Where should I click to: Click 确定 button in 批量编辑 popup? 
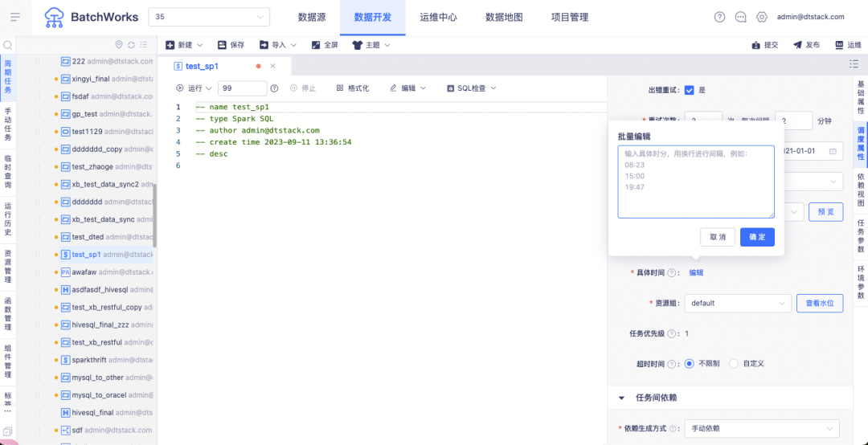coord(757,237)
